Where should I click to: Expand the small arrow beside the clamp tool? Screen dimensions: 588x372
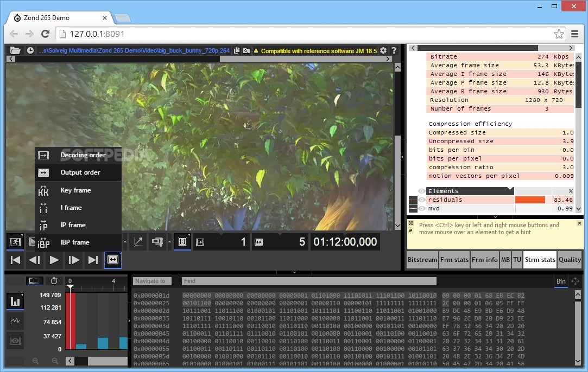[169, 242]
